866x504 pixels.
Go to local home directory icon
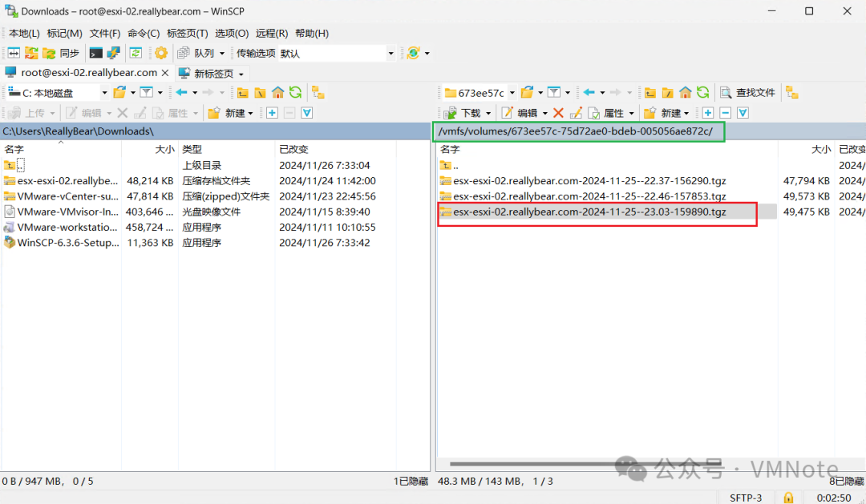coord(277,92)
